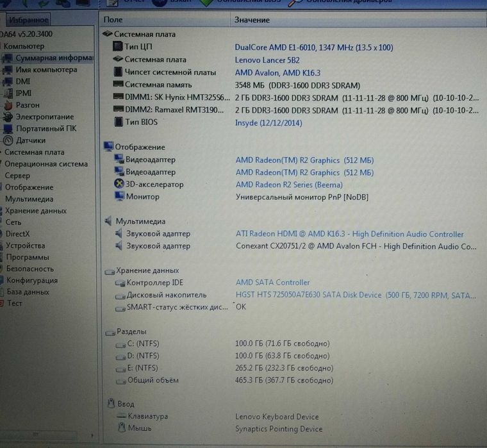Open Тест in the sidebar
This screenshot has width=487, height=448.
[14, 303]
